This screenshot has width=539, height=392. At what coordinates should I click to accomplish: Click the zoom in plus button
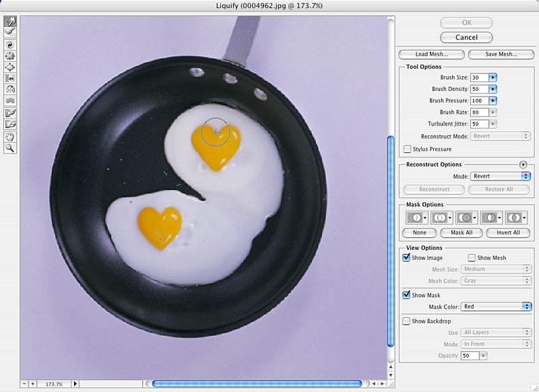[x=32, y=384]
